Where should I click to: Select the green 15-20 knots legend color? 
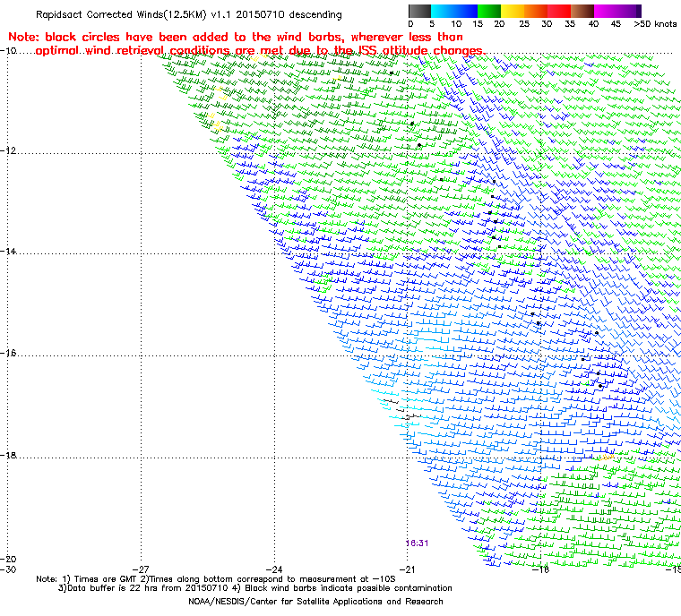point(489,12)
